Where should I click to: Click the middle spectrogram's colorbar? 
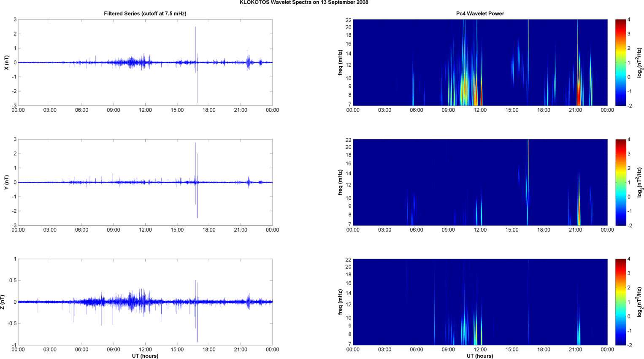(x=620, y=182)
